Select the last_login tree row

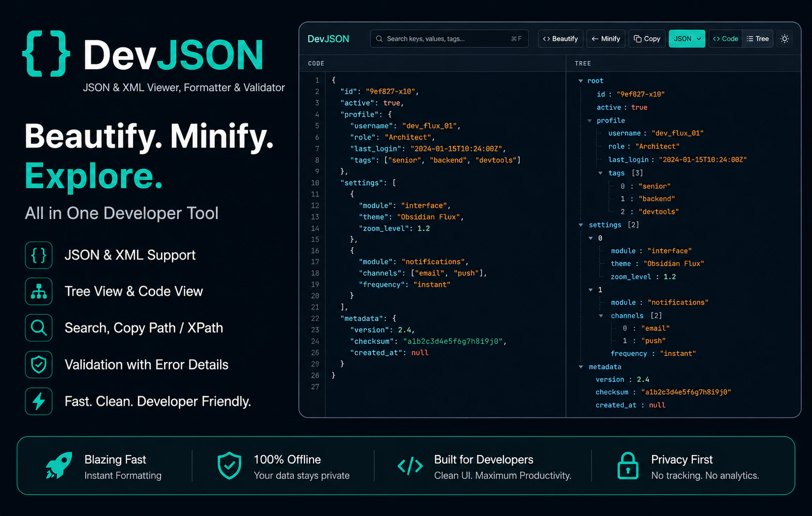(x=677, y=160)
